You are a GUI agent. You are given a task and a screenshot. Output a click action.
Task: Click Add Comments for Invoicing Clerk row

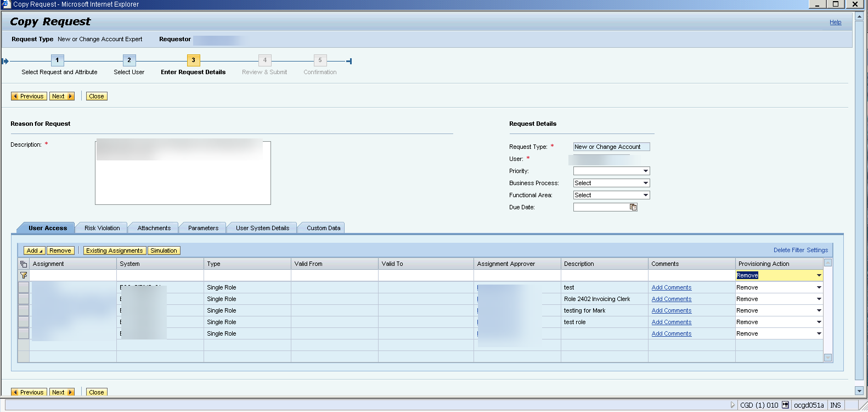pos(672,299)
